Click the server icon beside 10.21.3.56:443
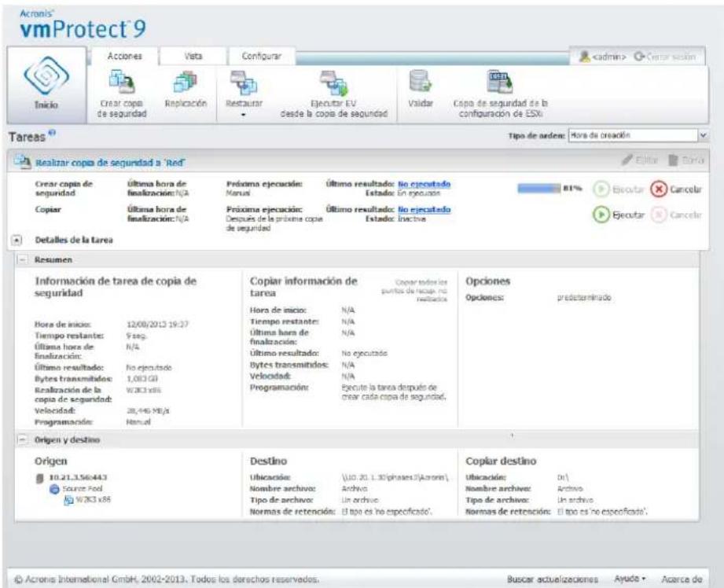 click(40, 479)
